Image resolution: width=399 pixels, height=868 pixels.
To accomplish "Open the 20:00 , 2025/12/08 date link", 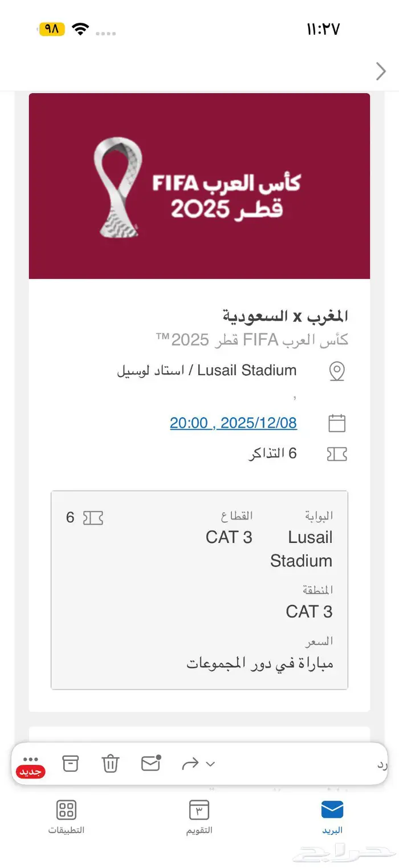I will [233, 423].
